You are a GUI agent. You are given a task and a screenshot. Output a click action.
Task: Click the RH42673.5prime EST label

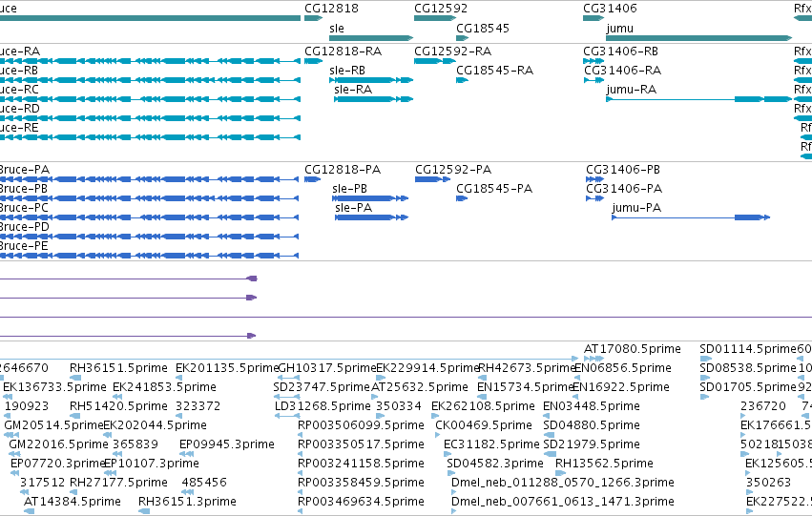(527, 368)
